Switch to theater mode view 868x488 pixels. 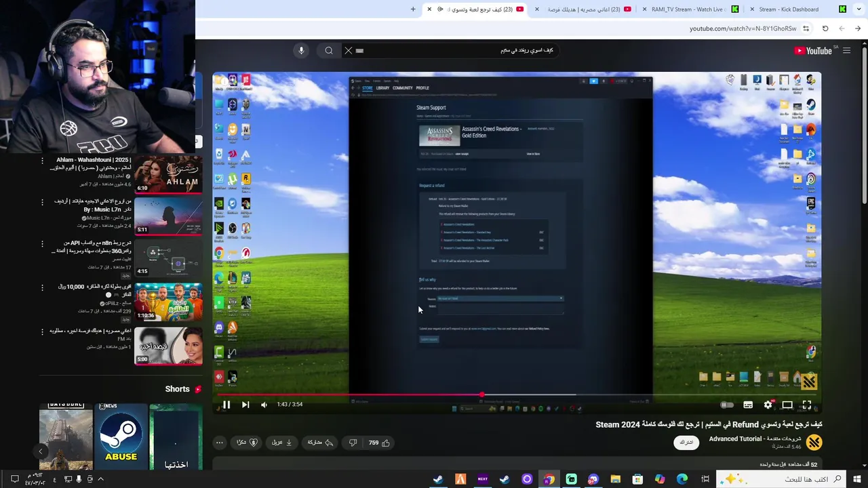pyautogui.click(x=787, y=405)
